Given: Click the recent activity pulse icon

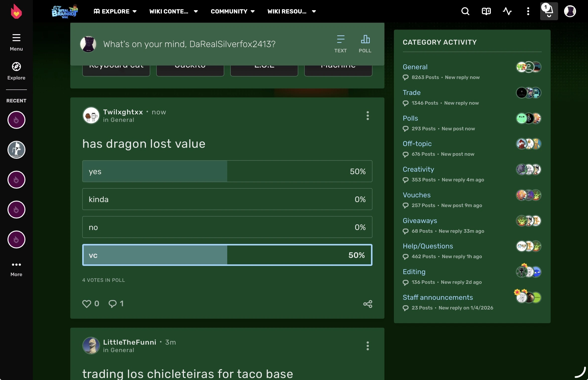Looking at the screenshot, I should [507, 11].
